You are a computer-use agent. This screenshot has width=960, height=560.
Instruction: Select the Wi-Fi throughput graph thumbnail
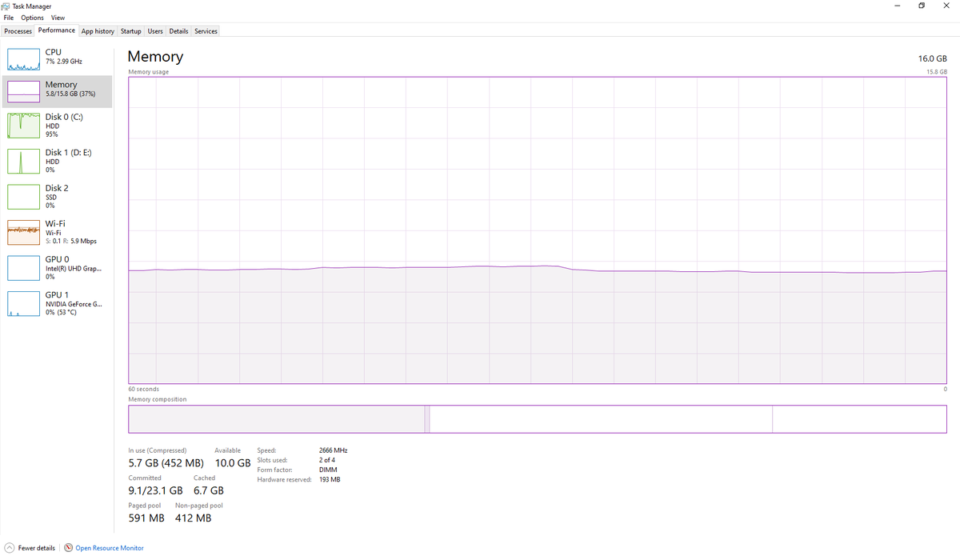(x=24, y=233)
